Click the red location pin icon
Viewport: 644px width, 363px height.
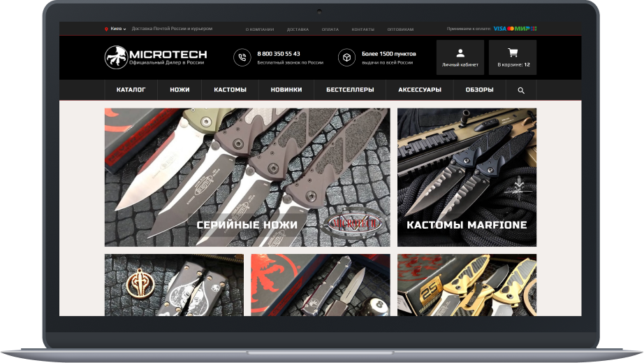[106, 29]
